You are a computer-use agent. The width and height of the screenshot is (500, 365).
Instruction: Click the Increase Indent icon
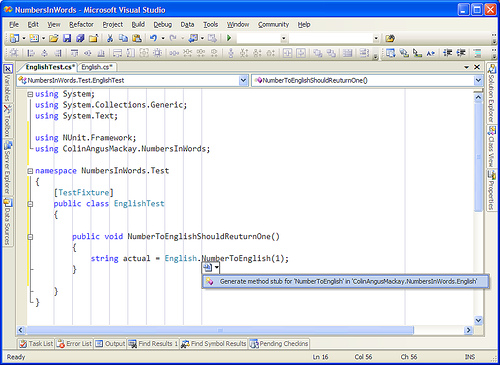(461, 53)
